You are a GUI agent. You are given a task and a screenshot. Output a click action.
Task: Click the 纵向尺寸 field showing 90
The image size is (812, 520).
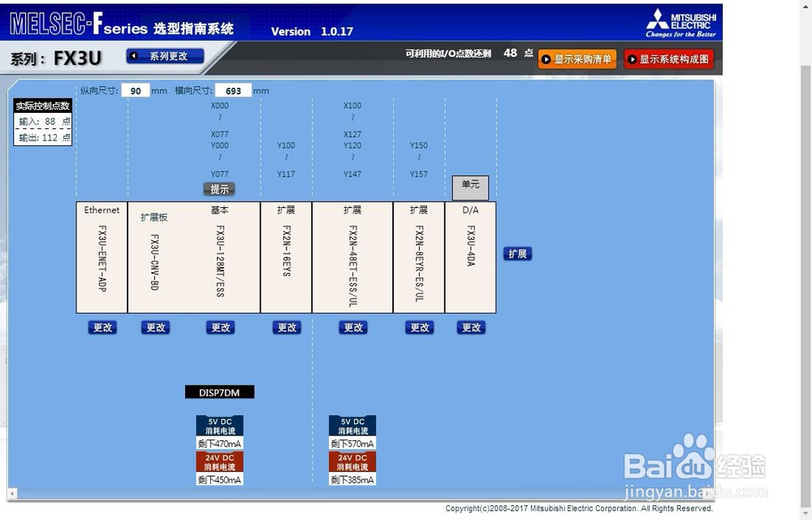(x=136, y=91)
